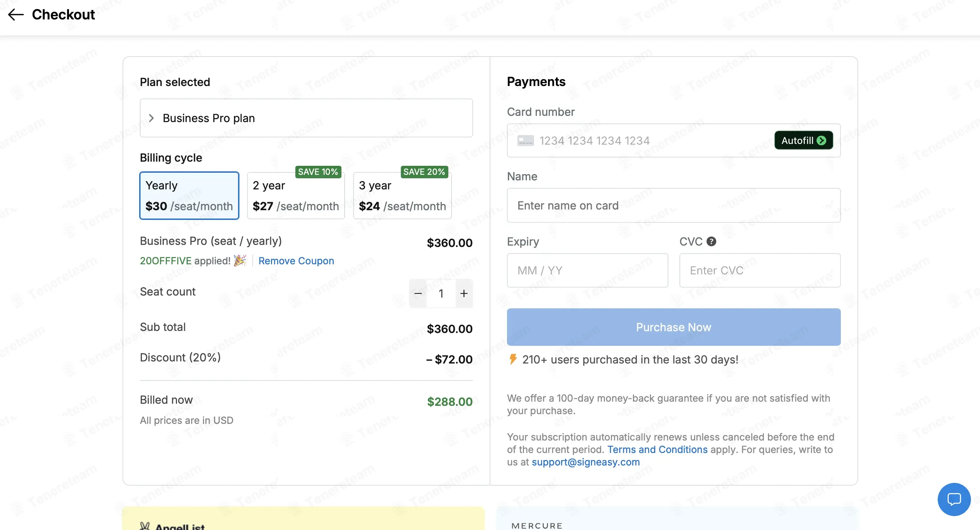Click the Discount (20%) label
The image size is (980, 530).
180,357
